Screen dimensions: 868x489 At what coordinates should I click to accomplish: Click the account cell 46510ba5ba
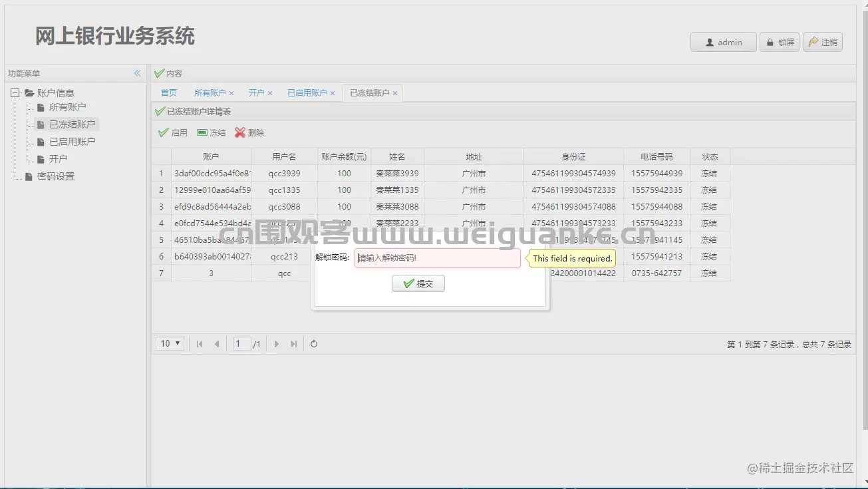[x=211, y=240]
